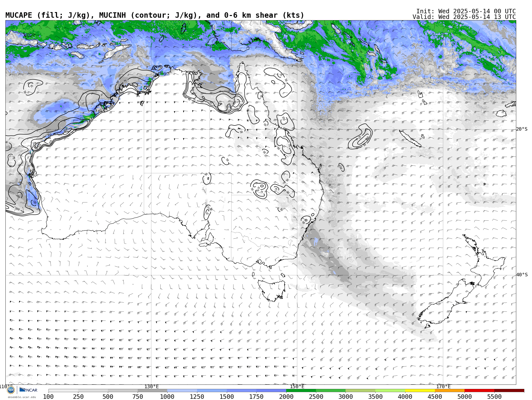Image resolution: width=532 pixels, height=400 pixels.
Task: Click the New Caledonia island outline
Action: pos(410,138)
